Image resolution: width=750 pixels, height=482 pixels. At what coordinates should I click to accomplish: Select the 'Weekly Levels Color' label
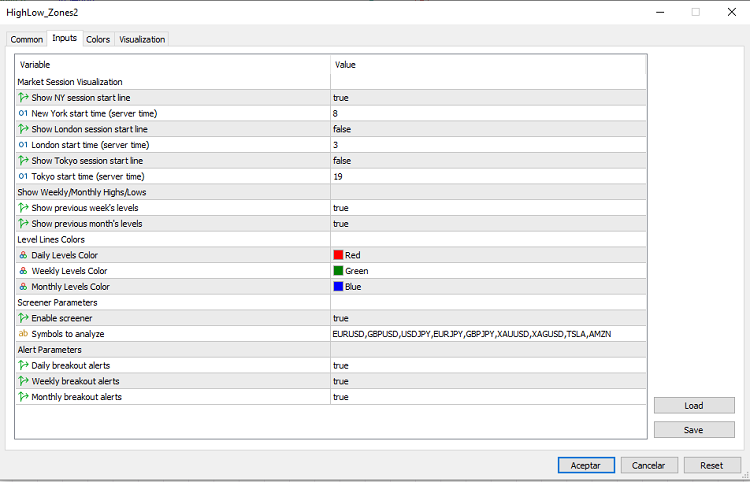pyautogui.click(x=69, y=271)
